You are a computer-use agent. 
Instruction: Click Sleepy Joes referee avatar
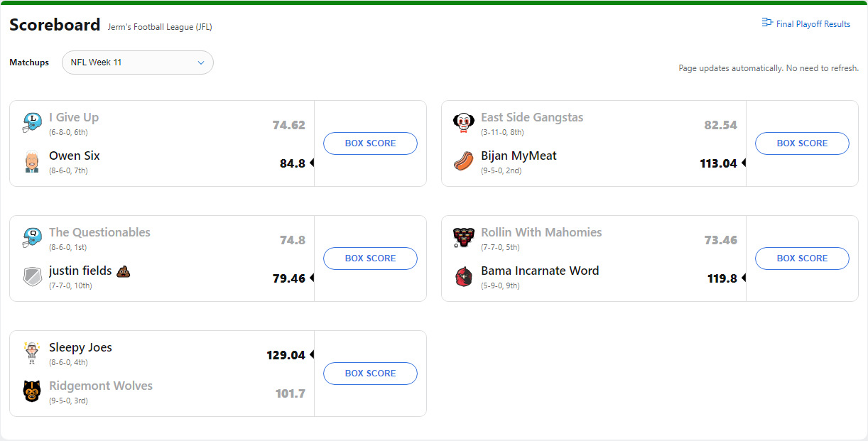[x=32, y=353]
